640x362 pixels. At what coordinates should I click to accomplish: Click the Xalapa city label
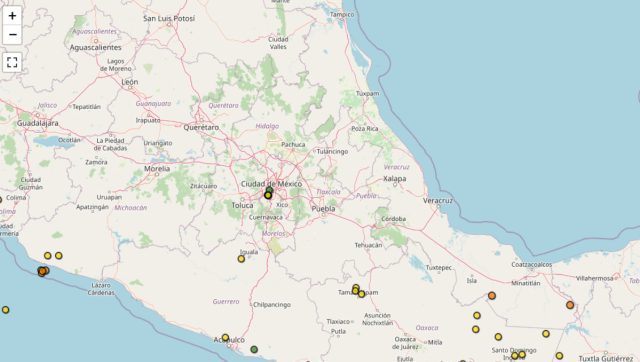[x=395, y=178]
